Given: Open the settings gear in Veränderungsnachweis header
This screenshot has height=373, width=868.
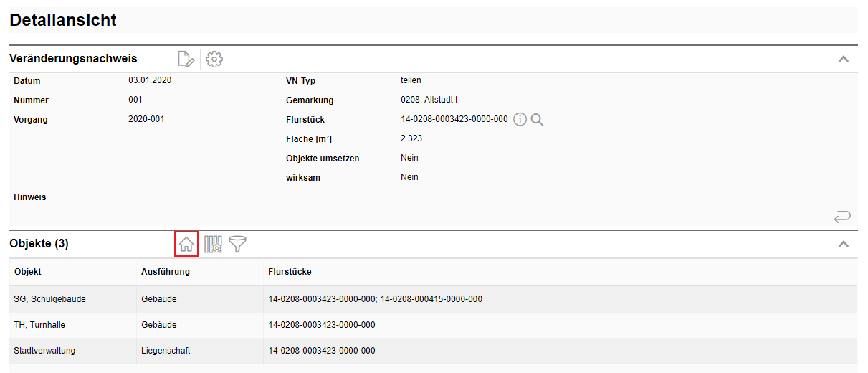Looking at the screenshot, I should pyautogui.click(x=214, y=60).
